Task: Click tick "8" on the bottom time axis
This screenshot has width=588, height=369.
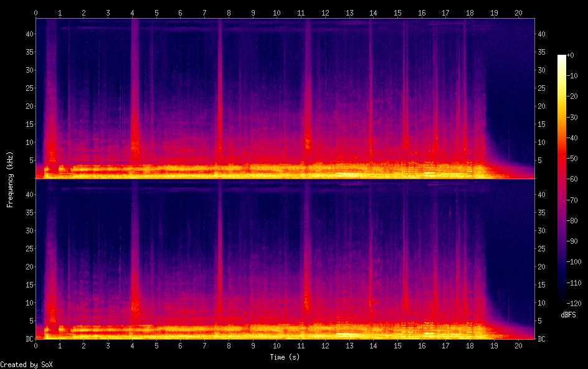Action: (229, 346)
